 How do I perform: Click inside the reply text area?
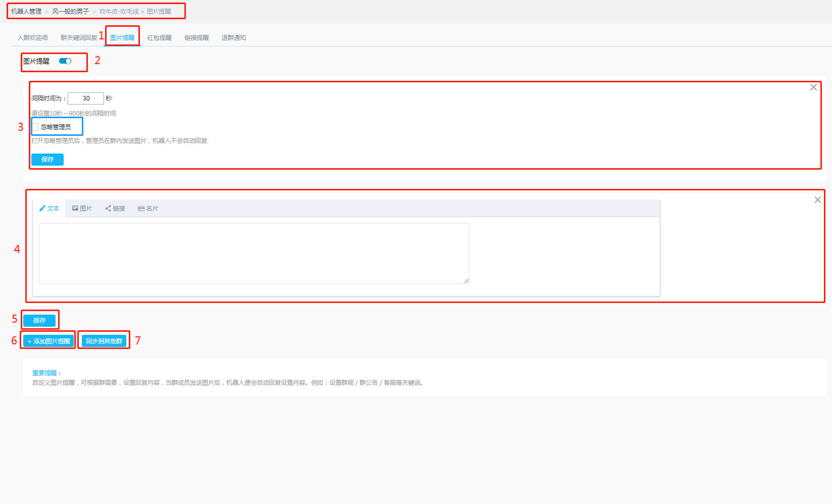(x=254, y=254)
